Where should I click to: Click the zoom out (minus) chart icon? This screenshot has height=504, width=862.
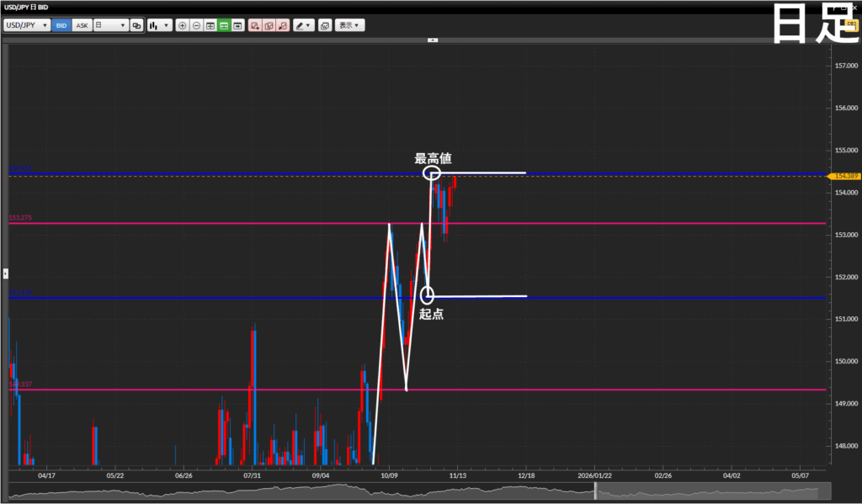tap(196, 26)
